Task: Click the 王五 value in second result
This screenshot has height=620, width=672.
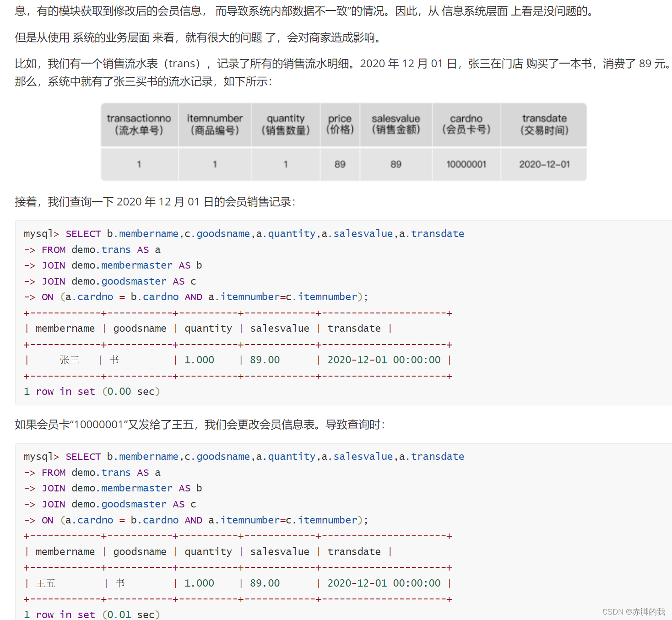Action: pyautogui.click(x=45, y=583)
